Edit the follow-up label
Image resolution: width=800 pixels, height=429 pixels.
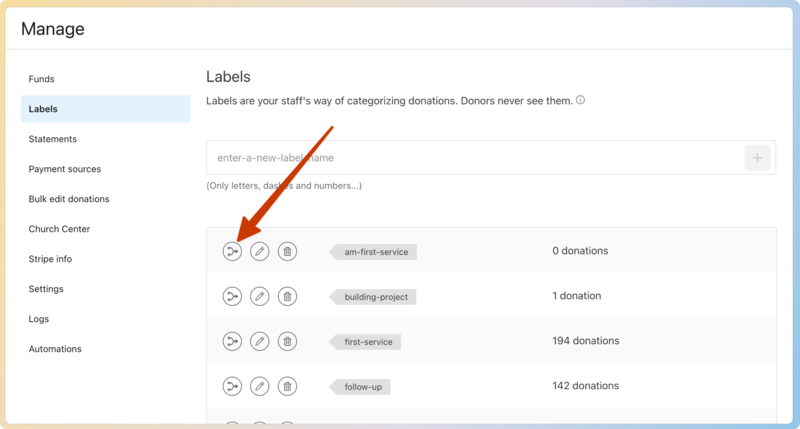(x=260, y=386)
